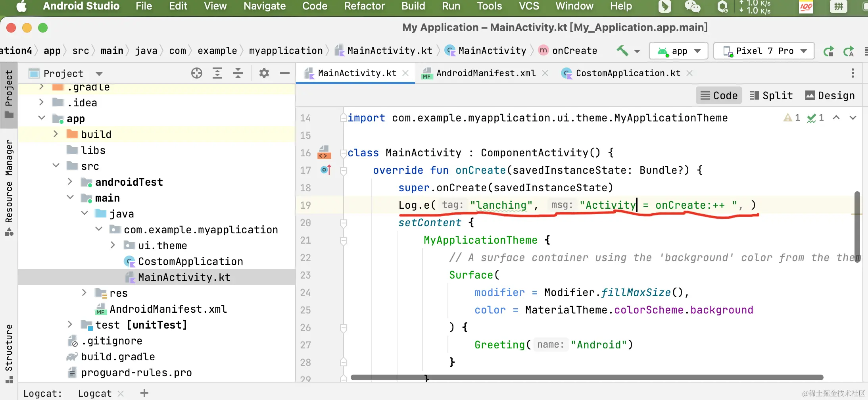Click the Build hammer icon in toolbar
This screenshot has width=868, height=400.
(622, 50)
